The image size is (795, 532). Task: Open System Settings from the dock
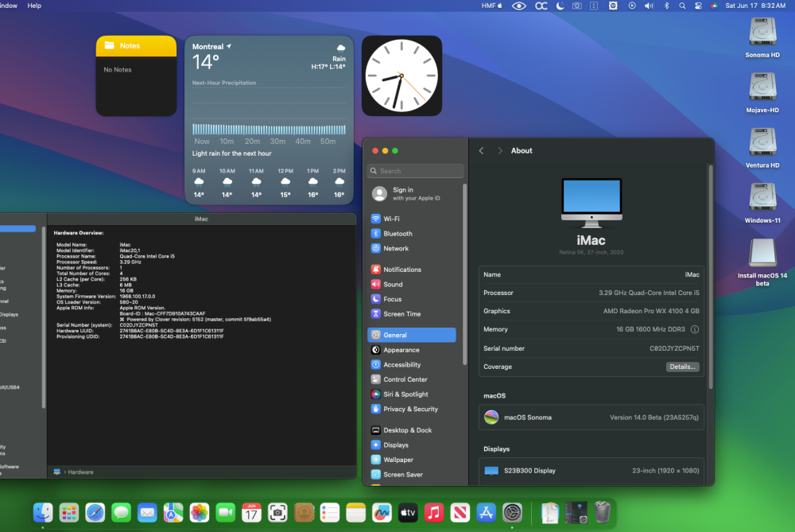click(x=512, y=513)
